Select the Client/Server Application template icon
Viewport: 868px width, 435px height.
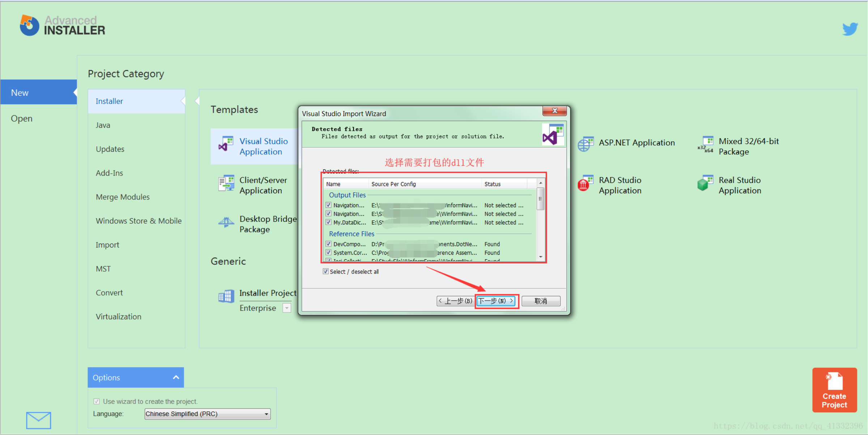(x=226, y=183)
